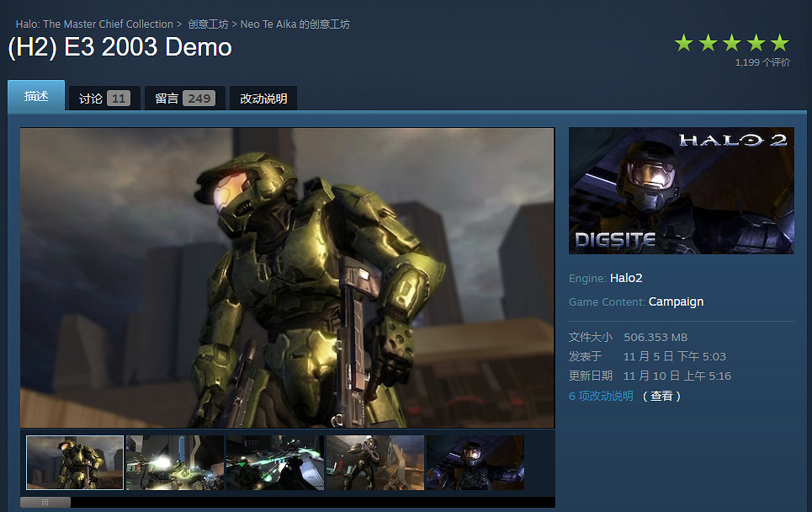Select the third thumbnail with green plasma fire
This screenshot has height=512, width=812.
coord(274,462)
